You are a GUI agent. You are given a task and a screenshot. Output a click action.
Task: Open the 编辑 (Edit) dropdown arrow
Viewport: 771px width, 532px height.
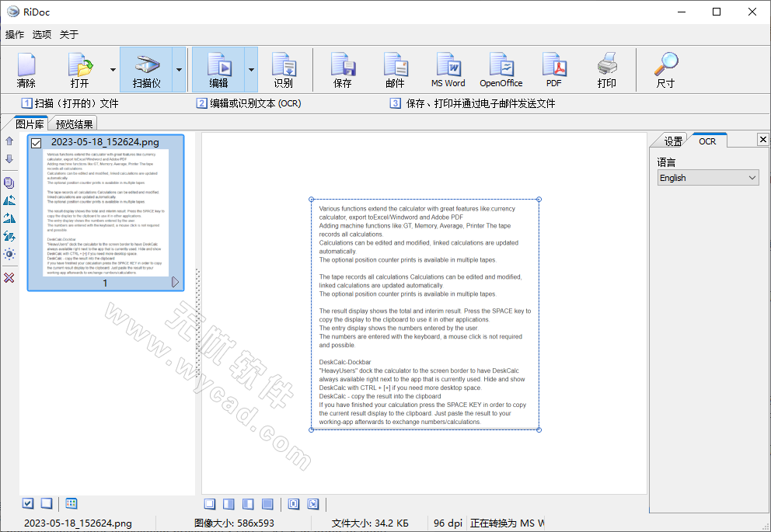pyautogui.click(x=249, y=69)
